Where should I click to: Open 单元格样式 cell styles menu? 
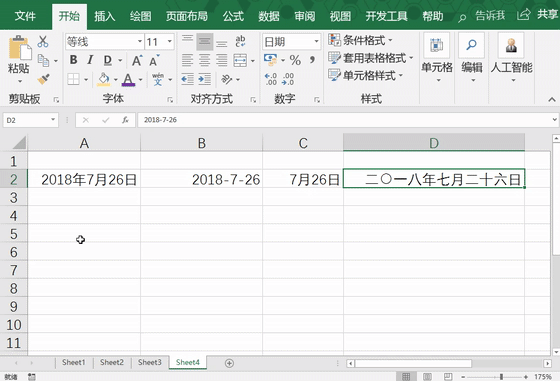click(365, 75)
